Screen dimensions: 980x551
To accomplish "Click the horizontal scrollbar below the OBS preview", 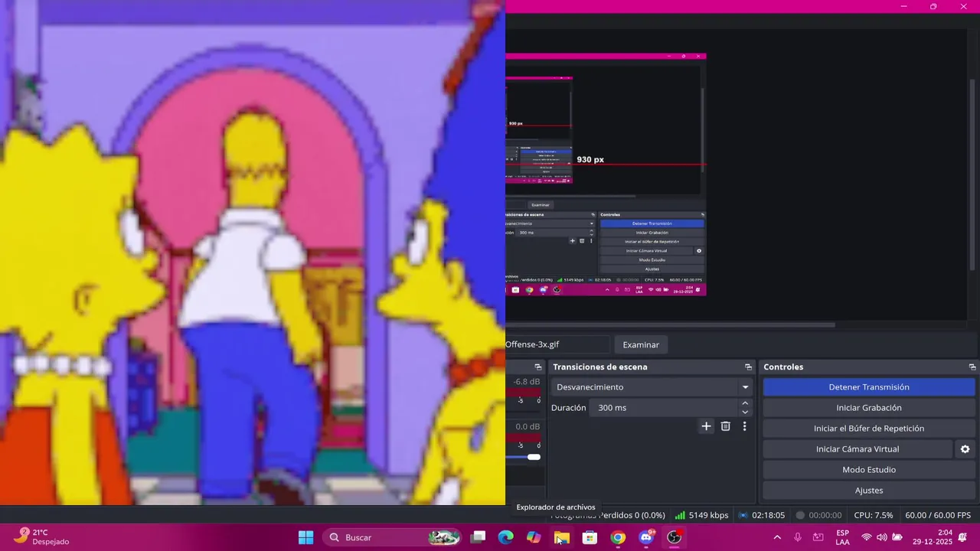I will 670,324.
